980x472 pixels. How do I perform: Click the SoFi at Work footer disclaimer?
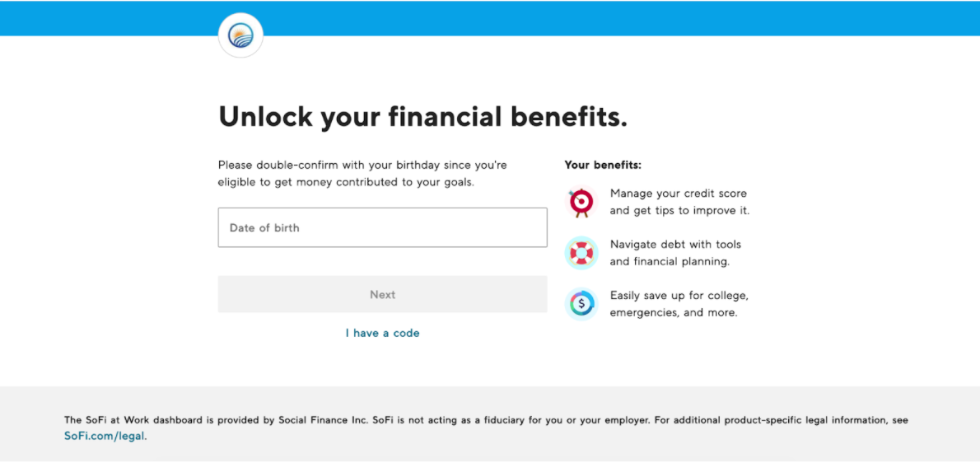click(486, 420)
